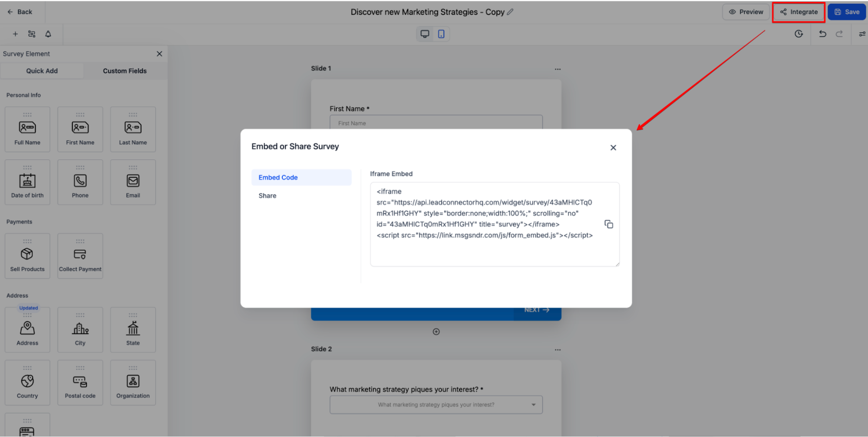Click the Back arrow button
Image resolution: width=868 pixels, height=437 pixels.
point(20,12)
